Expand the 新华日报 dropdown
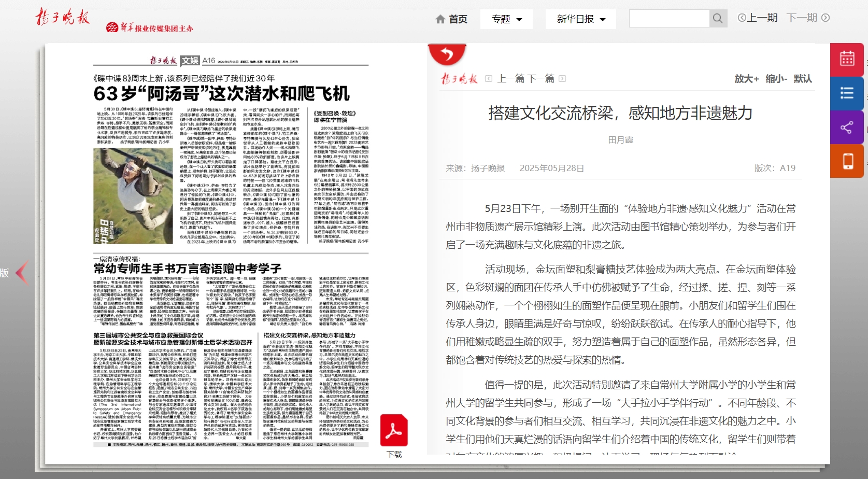 pos(580,19)
